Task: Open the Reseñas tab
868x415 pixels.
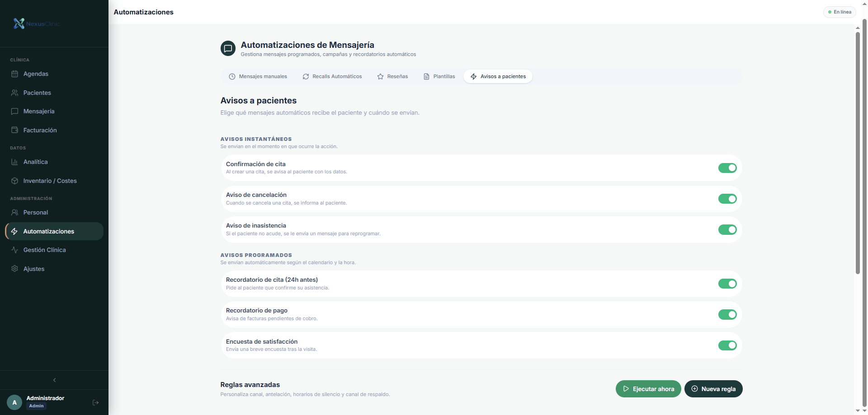Action: [x=392, y=76]
